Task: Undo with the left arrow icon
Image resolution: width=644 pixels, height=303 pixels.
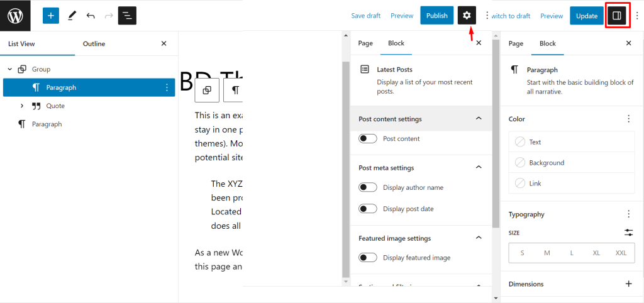Action: click(x=91, y=16)
